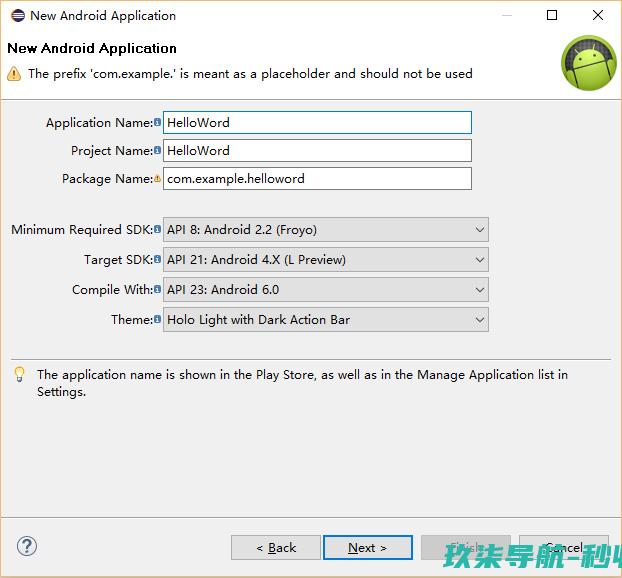Click the Android robot logo
Image resolution: width=622 pixels, height=578 pixels.
point(589,63)
